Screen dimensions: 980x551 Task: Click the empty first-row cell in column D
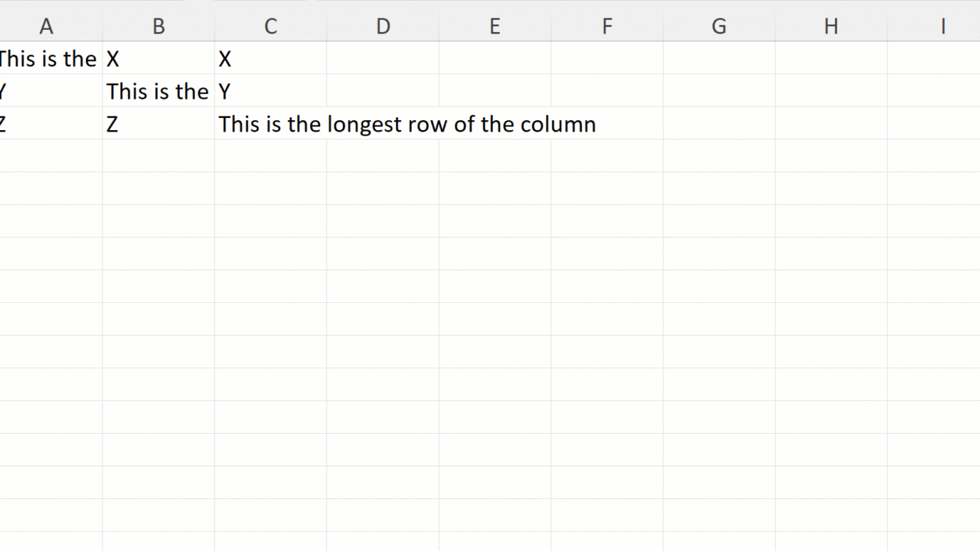[x=383, y=59]
